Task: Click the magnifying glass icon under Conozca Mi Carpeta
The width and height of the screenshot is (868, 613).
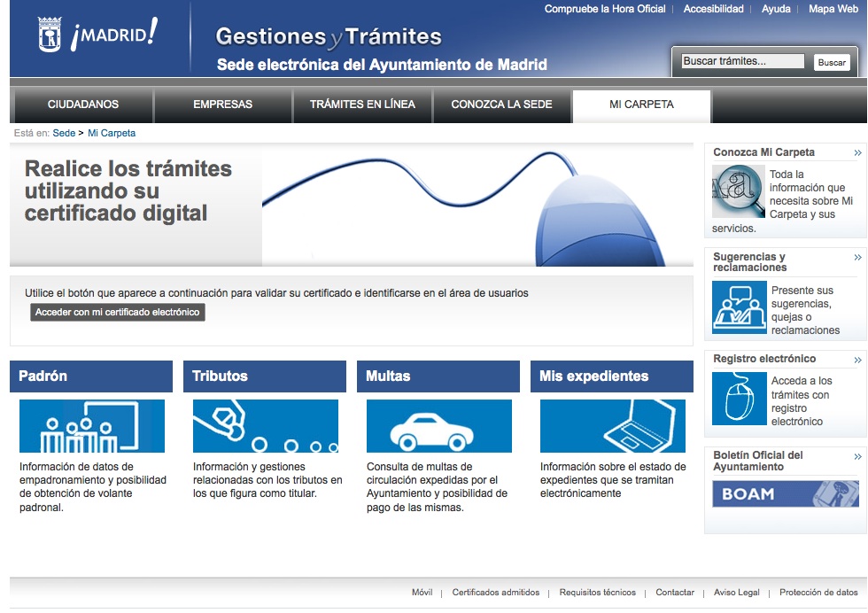Action: 739,191
